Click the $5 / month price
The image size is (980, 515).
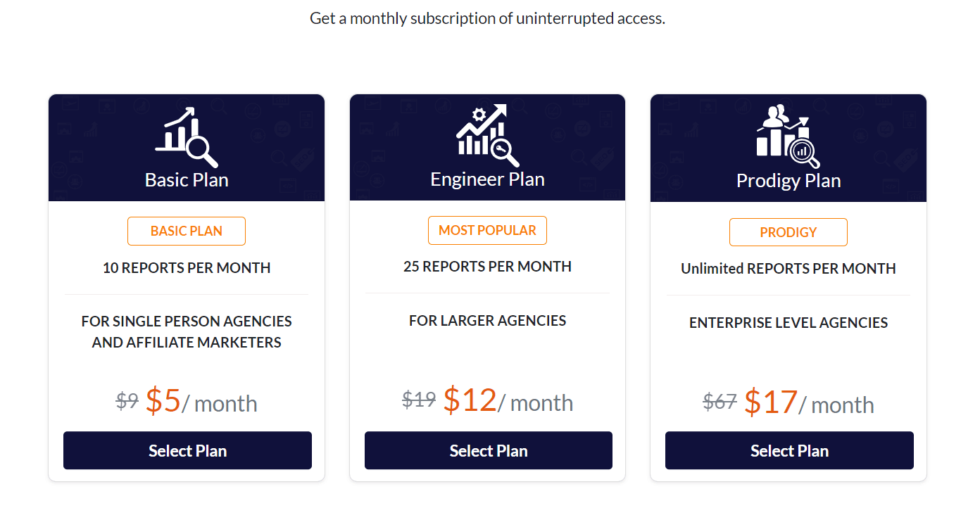201,401
